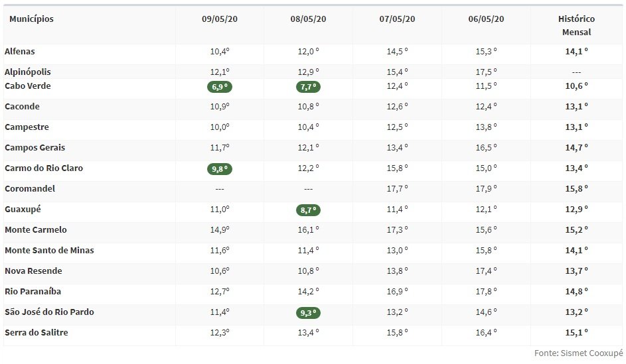Click the green 7,7° badge for Cabo Verde
The width and height of the screenshot is (626, 364).
coord(308,87)
